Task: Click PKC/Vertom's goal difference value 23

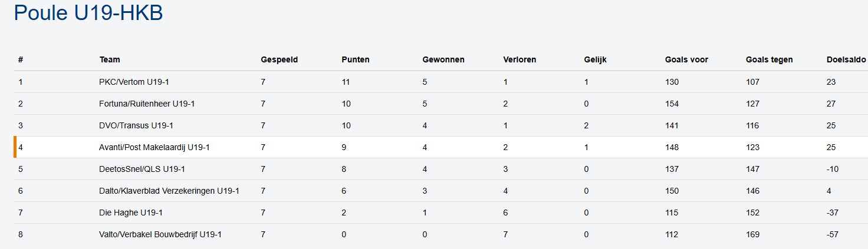Action: click(x=831, y=82)
